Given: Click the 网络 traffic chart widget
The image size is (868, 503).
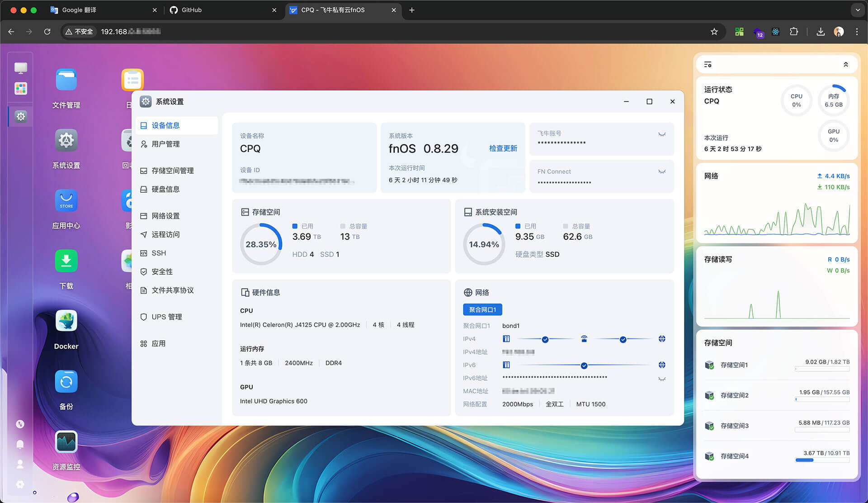Looking at the screenshot, I should click(777, 204).
